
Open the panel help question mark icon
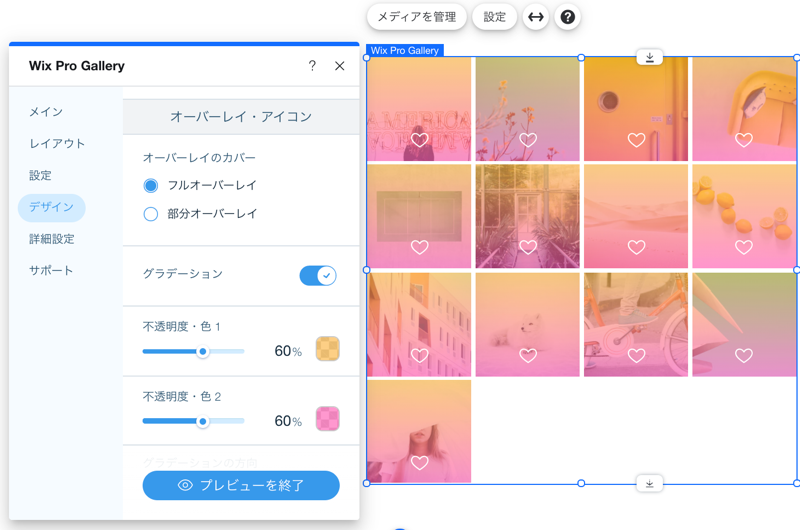click(x=312, y=65)
